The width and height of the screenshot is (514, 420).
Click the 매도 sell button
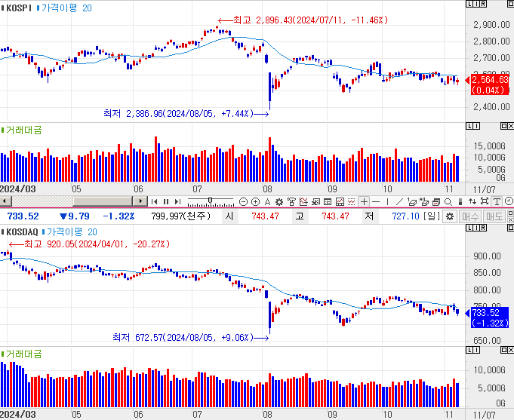pos(494,216)
